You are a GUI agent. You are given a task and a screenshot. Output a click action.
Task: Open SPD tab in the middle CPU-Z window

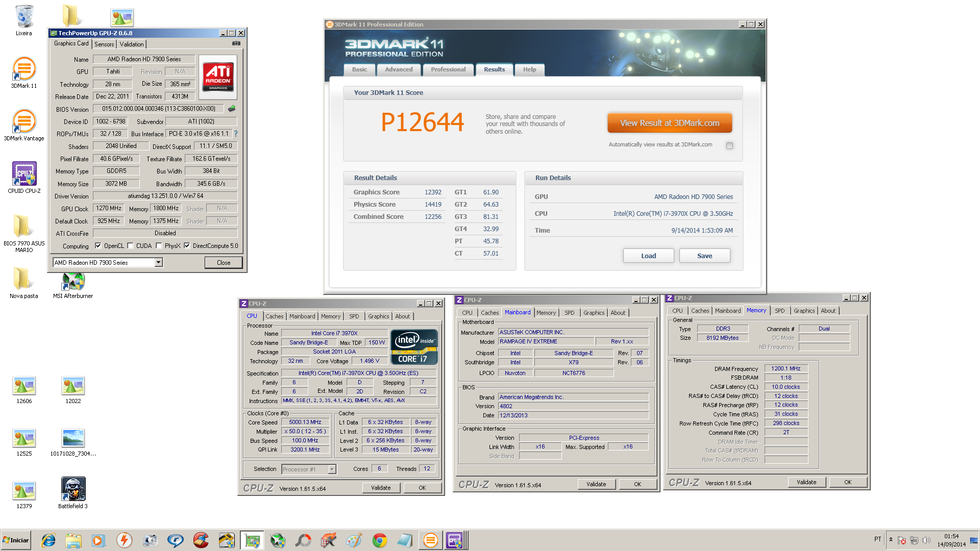coord(570,313)
